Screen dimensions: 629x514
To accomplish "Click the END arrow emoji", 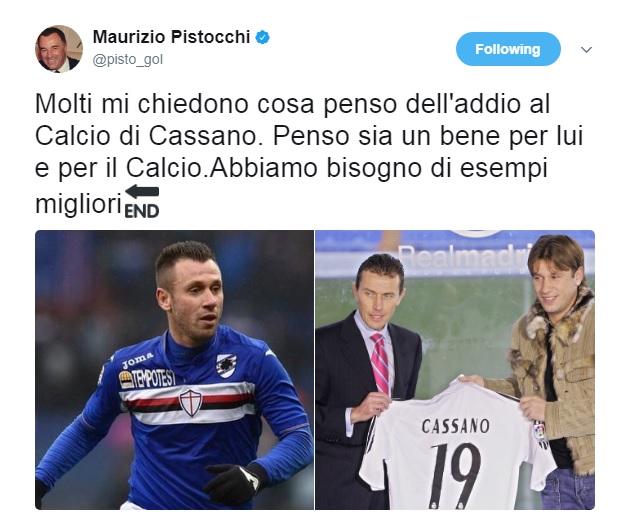I will (142, 201).
